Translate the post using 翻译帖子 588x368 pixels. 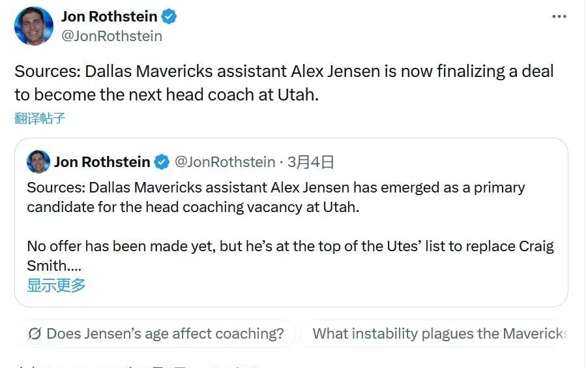pyautogui.click(x=40, y=118)
